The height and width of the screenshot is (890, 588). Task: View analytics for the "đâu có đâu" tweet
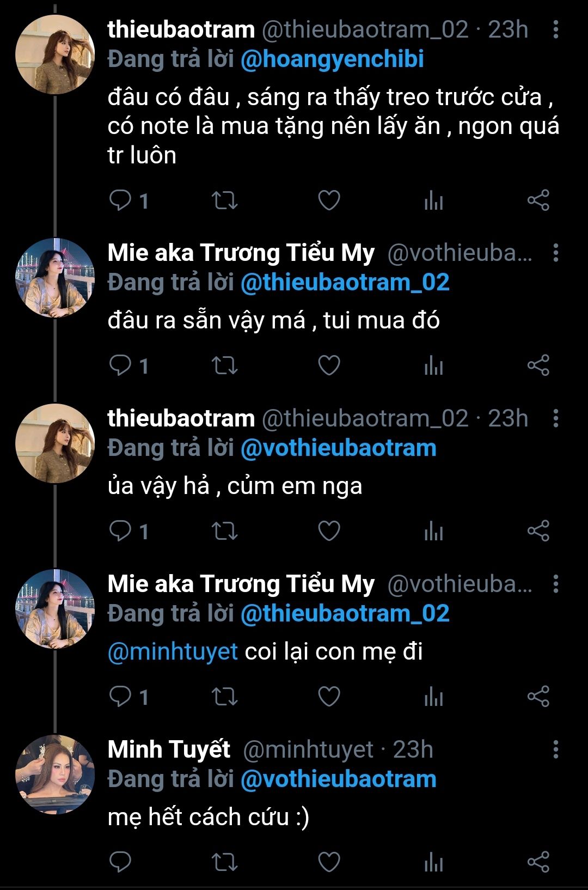(x=433, y=200)
